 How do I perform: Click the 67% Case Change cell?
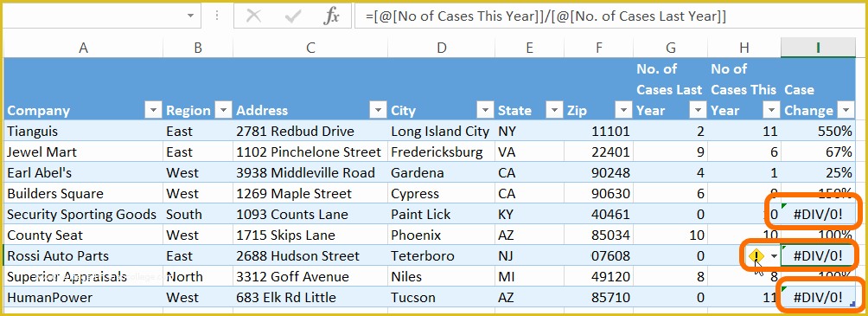point(818,152)
